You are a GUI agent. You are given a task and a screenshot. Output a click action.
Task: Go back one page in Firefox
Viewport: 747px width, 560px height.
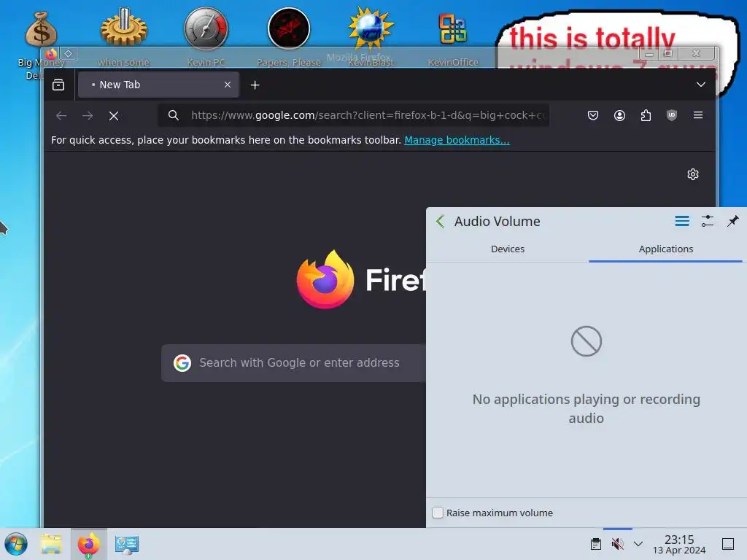(61, 115)
